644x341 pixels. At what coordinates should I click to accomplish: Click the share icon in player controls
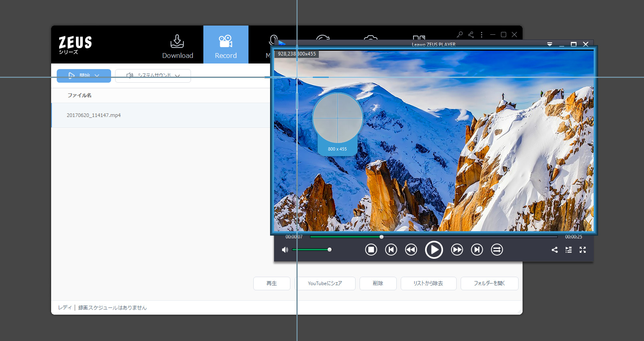point(555,250)
